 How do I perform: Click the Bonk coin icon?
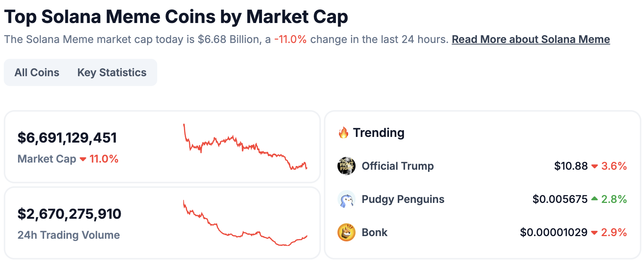346,232
